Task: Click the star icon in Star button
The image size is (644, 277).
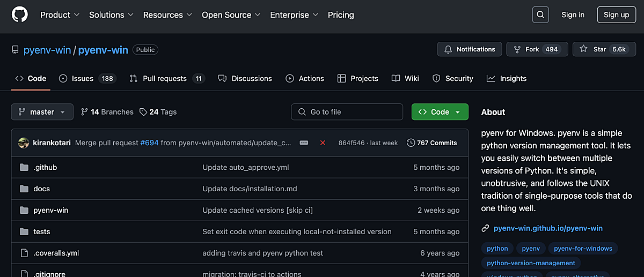Action: [x=583, y=49]
